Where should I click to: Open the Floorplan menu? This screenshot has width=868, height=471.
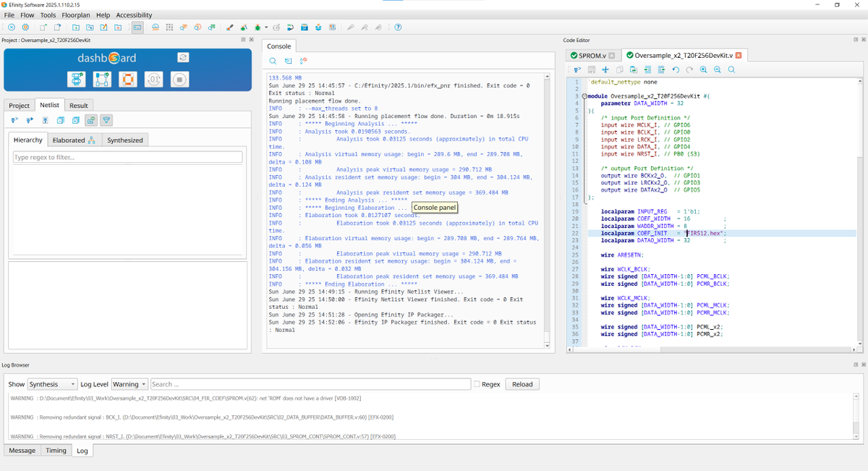point(76,14)
